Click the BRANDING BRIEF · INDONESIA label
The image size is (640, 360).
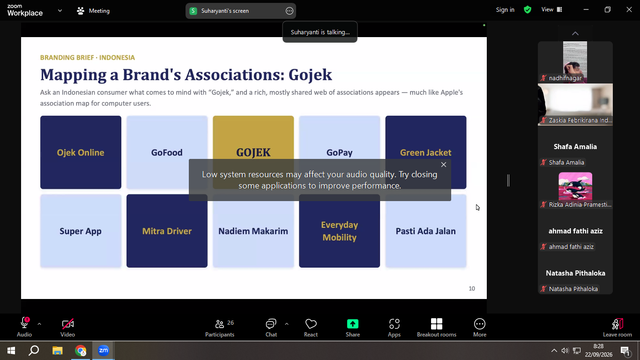tap(87, 58)
